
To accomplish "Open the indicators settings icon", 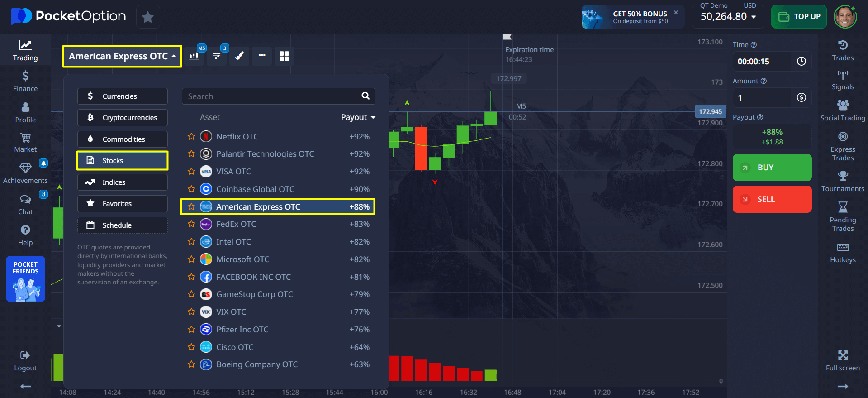I will point(217,56).
